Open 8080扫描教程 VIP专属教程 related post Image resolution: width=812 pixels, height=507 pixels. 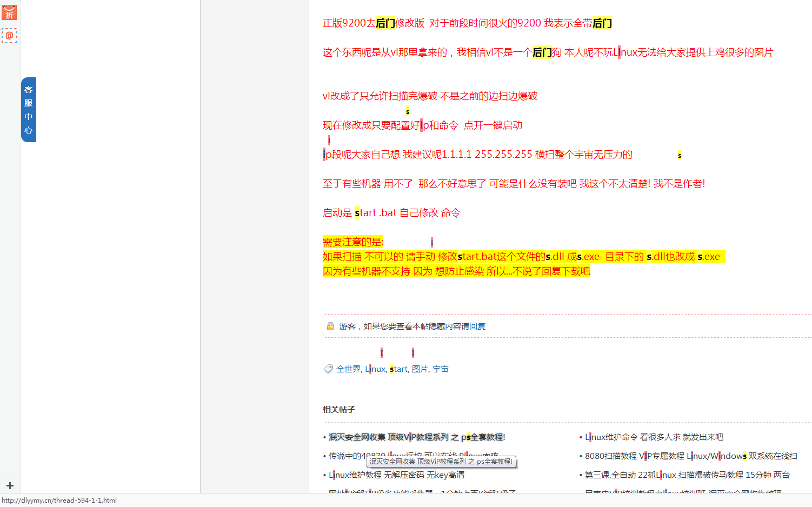tap(691, 456)
